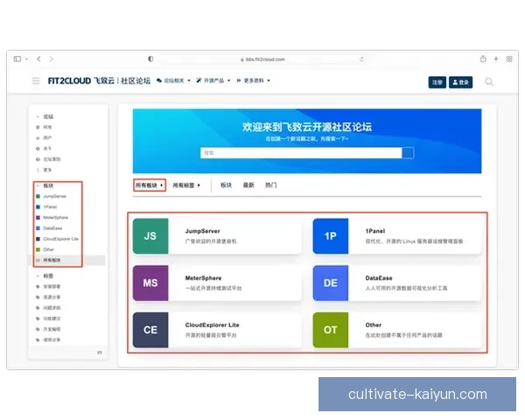Click the 1P icon of the 1Panel card
This screenshot has height=420, width=525.
(331, 236)
